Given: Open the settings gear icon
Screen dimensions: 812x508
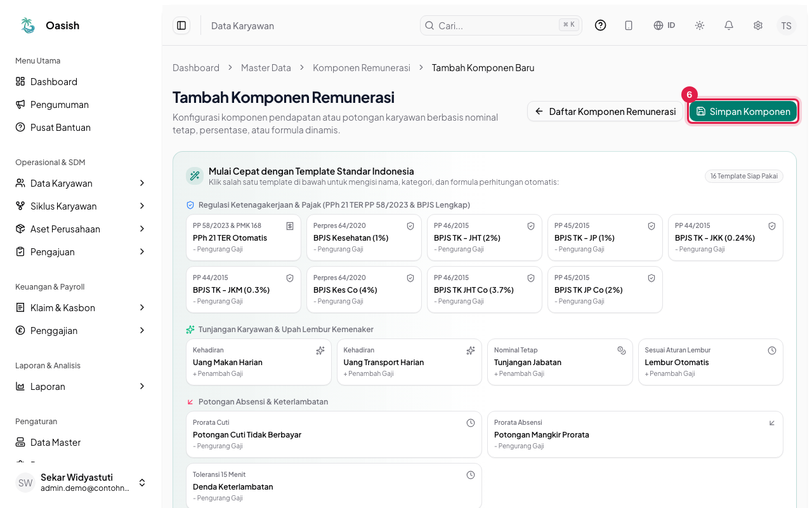Looking at the screenshot, I should [x=758, y=25].
